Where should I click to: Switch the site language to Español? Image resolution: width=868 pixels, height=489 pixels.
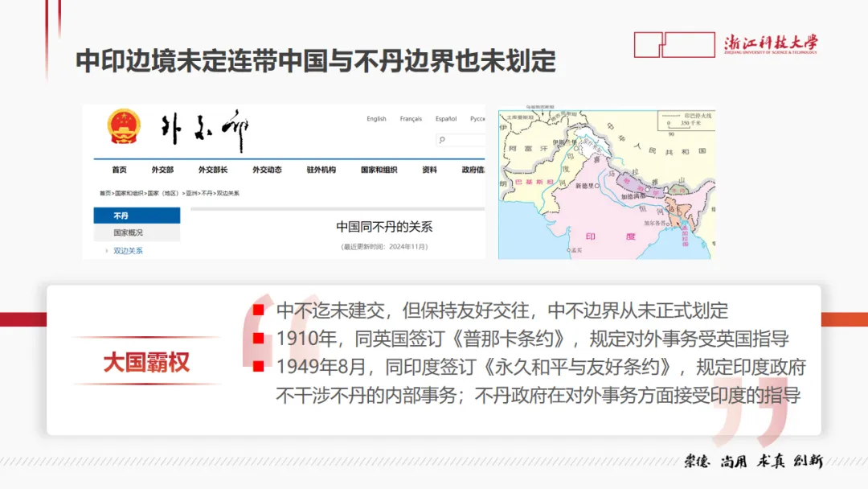click(445, 118)
